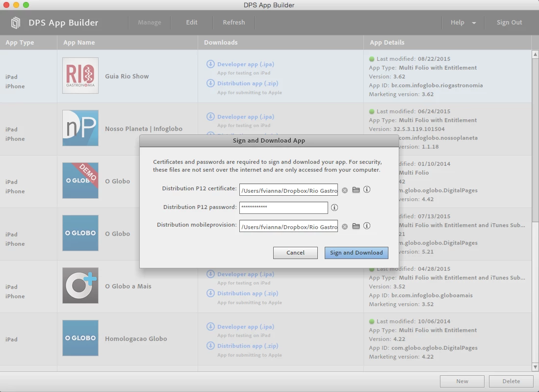Image resolution: width=539 pixels, height=392 pixels.
Task: Open the Help dropdown menu
Action: (x=463, y=23)
